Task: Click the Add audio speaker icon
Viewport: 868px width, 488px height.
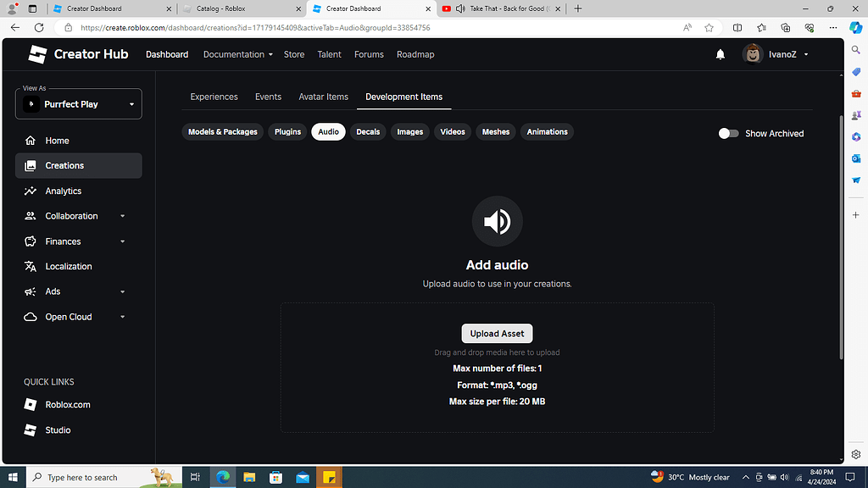Action: click(x=497, y=221)
